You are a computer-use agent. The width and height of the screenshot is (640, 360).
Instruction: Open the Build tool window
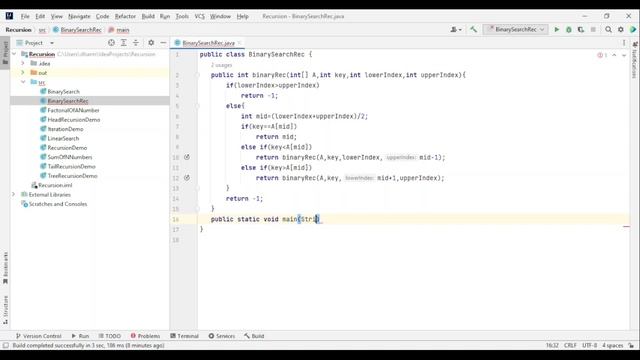(x=254, y=336)
